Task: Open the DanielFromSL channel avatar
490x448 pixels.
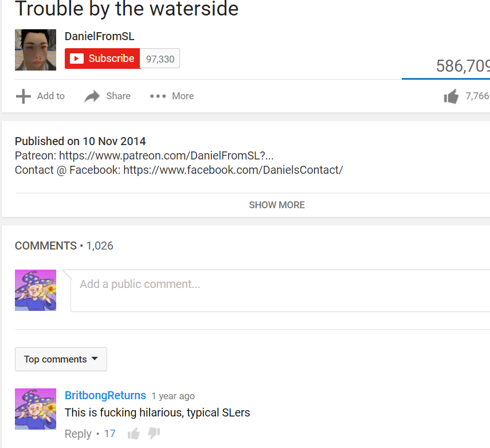Action: point(36,50)
